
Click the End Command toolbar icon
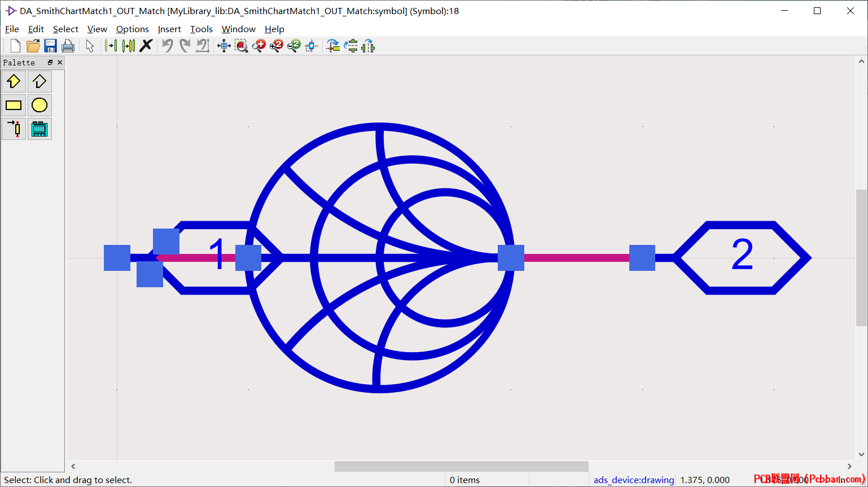(203, 46)
